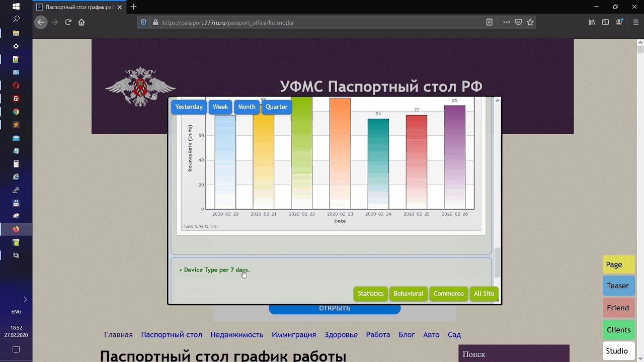This screenshot has width=644, height=362.
Task: Open the Firefox Library icon
Action: click(592, 22)
